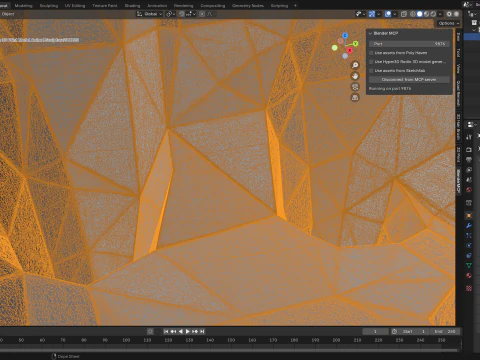480x360 pixels.
Task: Open the Shading workspace tab
Action: [x=132, y=6]
